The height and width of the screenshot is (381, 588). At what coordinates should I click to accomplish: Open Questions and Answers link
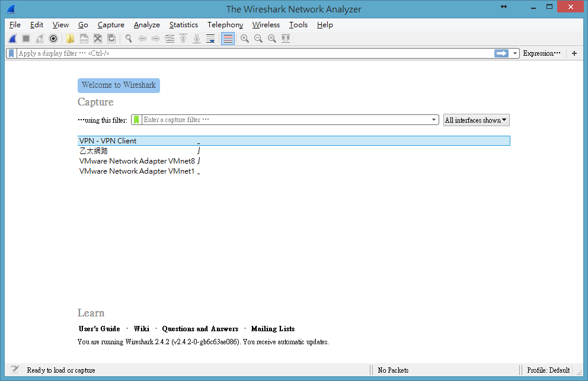point(200,329)
